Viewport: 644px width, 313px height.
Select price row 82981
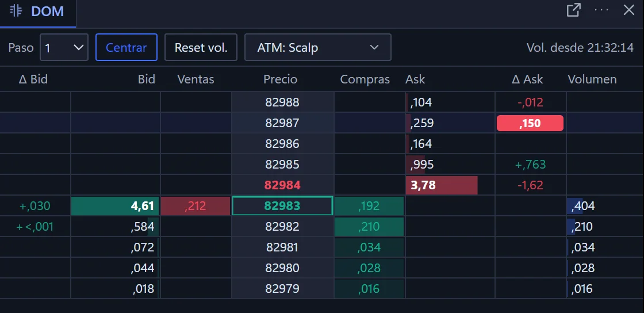282,247
